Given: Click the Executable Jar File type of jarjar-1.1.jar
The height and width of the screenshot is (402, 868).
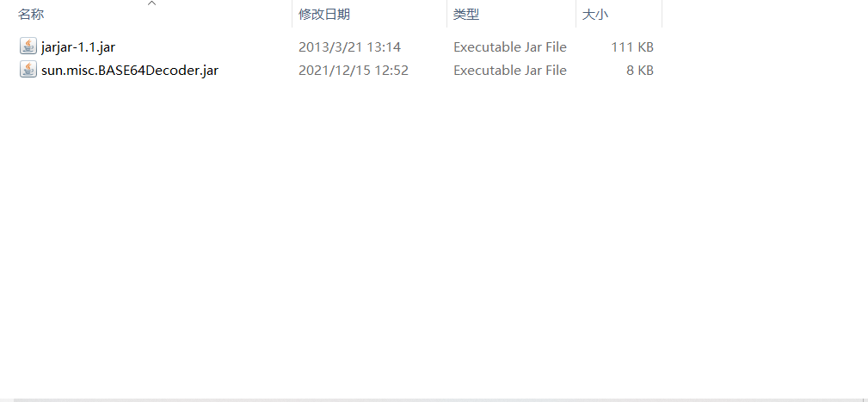Looking at the screenshot, I should [510, 47].
